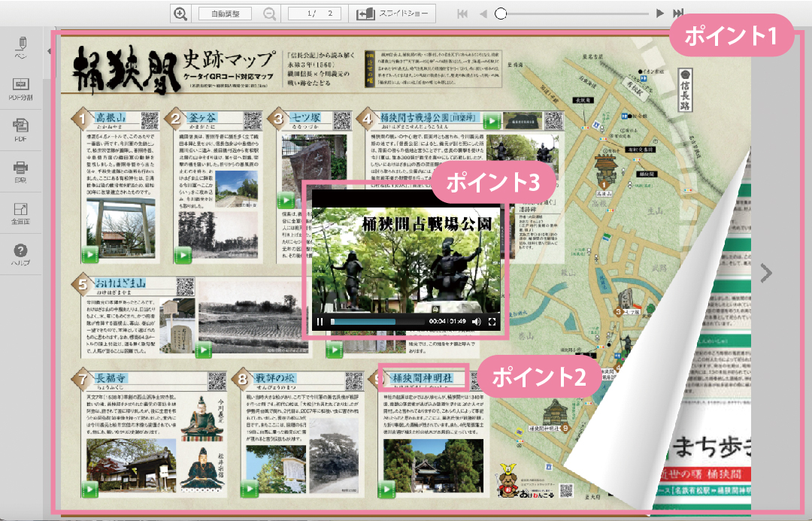Collapse the left sidebar with small arrow
The image size is (812, 521).
click(49, 51)
